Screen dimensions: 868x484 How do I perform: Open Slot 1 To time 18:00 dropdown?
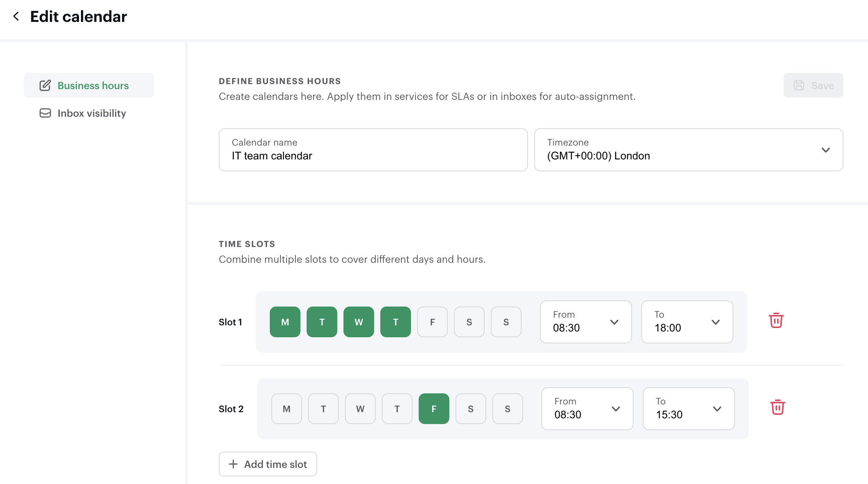(x=687, y=322)
